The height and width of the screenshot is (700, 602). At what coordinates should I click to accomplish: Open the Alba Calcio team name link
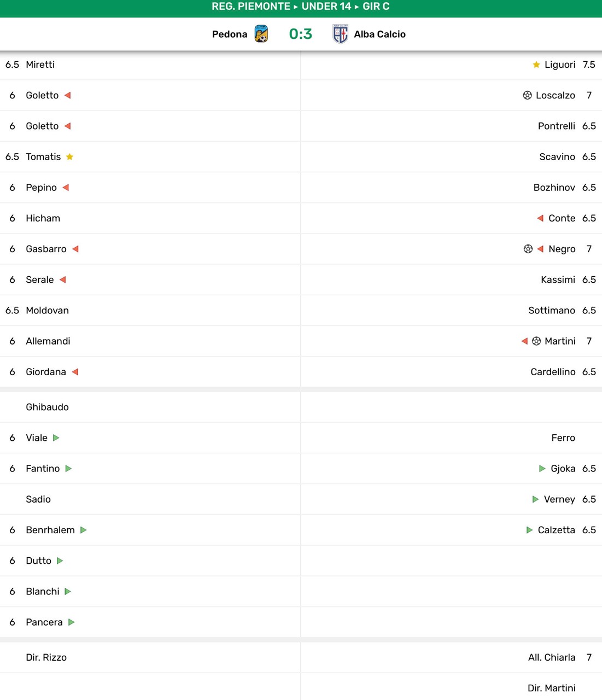point(379,34)
